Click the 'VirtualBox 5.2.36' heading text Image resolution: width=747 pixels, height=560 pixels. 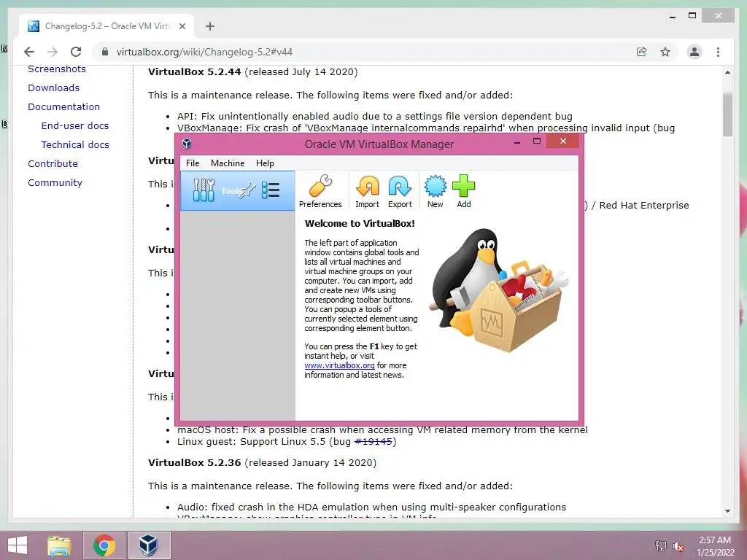coord(194,463)
